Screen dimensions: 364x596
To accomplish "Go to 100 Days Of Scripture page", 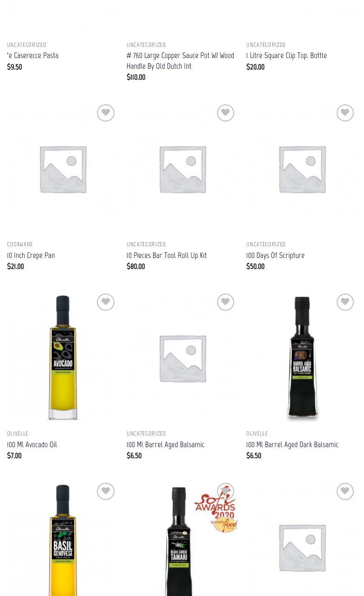I will [275, 256].
